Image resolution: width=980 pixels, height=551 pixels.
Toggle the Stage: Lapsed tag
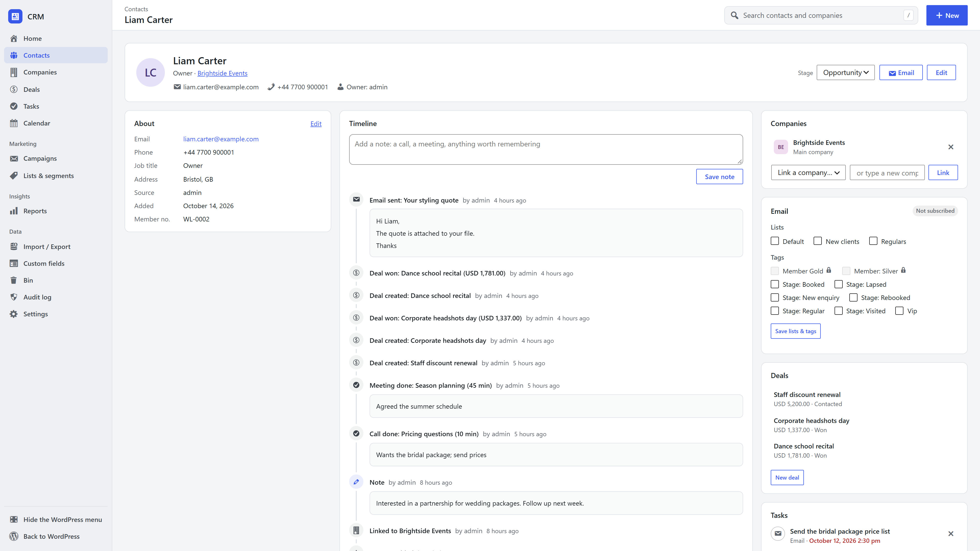(x=838, y=284)
